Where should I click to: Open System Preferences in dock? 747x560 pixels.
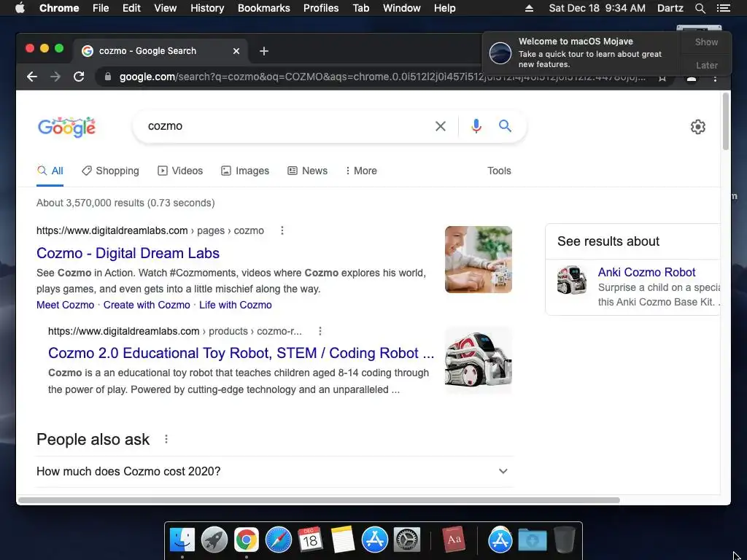click(x=407, y=540)
